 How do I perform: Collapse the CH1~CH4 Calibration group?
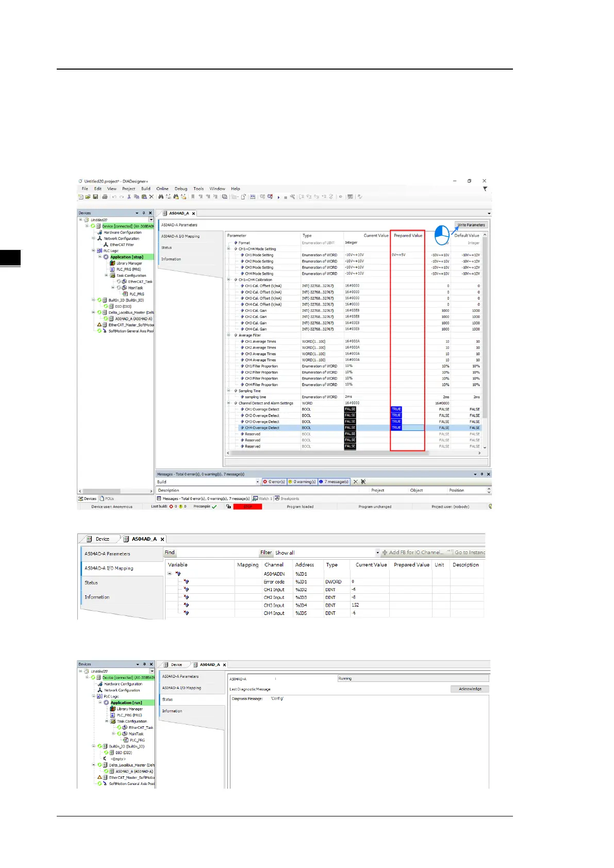(x=228, y=280)
